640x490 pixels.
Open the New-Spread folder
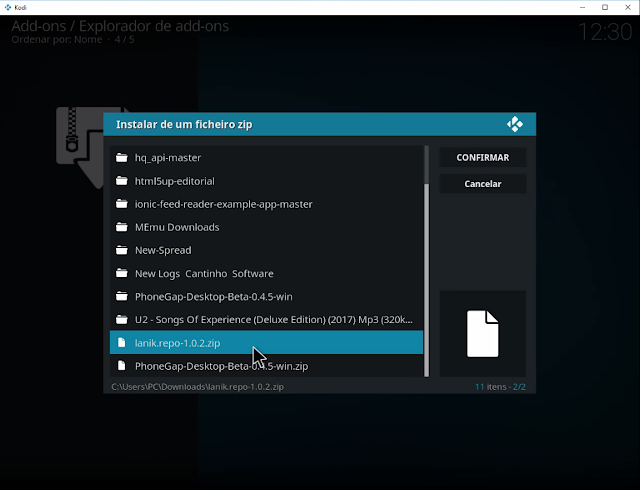click(x=267, y=250)
